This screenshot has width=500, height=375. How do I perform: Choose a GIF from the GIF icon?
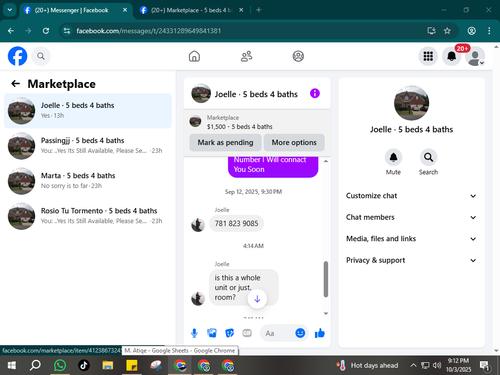pos(247,333)
